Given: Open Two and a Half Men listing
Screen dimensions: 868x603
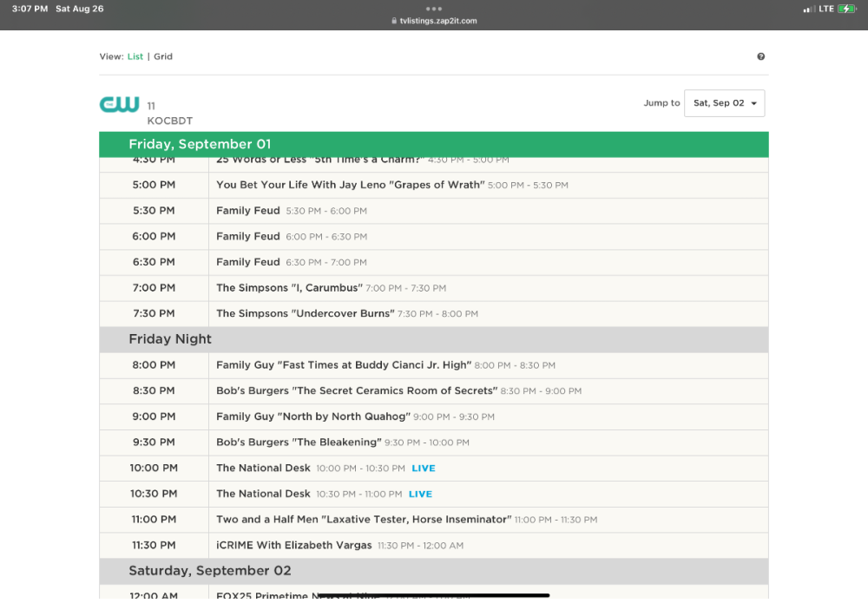Looking at the screenshot, I should click(364, 520).
